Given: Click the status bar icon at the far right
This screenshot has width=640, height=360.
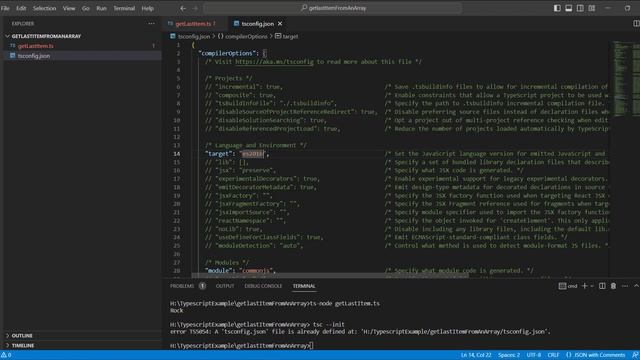Looking at the screenshot, I should (635, 355).
